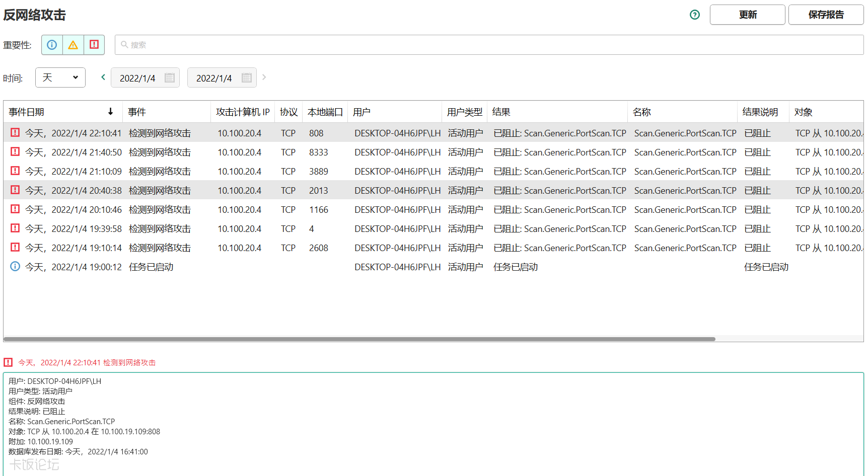Click critical icon of 20:10:46 event
The width and height of the screenshot is (868, 476).
pos(15,209)
